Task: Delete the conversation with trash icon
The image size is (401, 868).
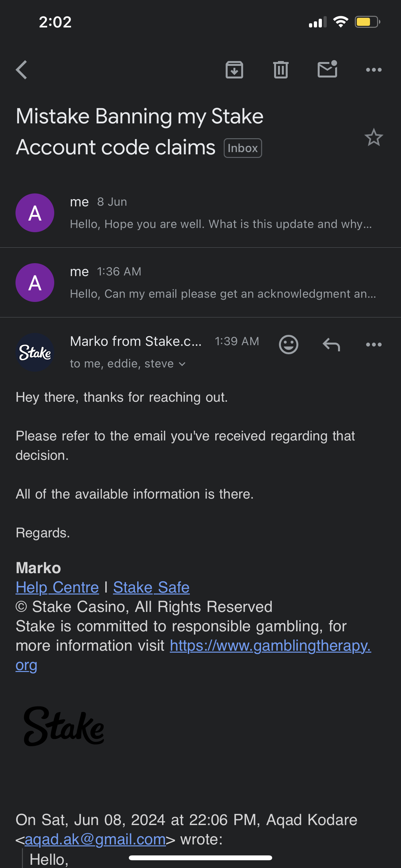Action: click(281, 70)
